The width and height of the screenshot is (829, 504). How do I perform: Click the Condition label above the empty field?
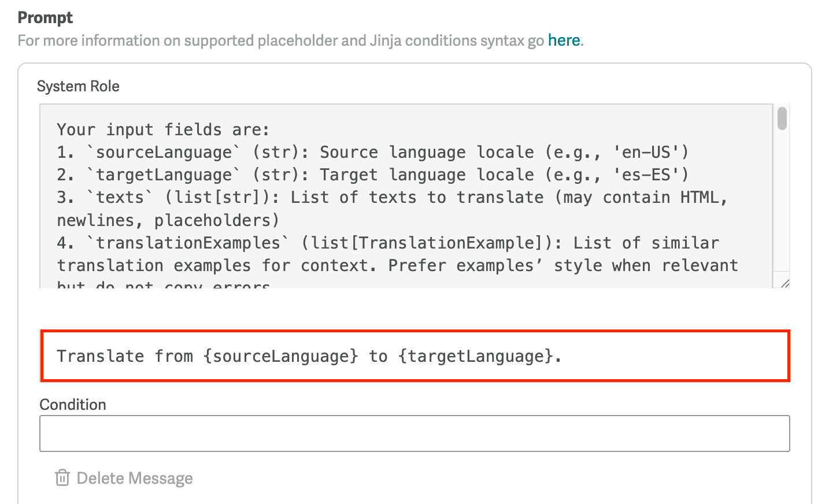click(x=72, y=404)
